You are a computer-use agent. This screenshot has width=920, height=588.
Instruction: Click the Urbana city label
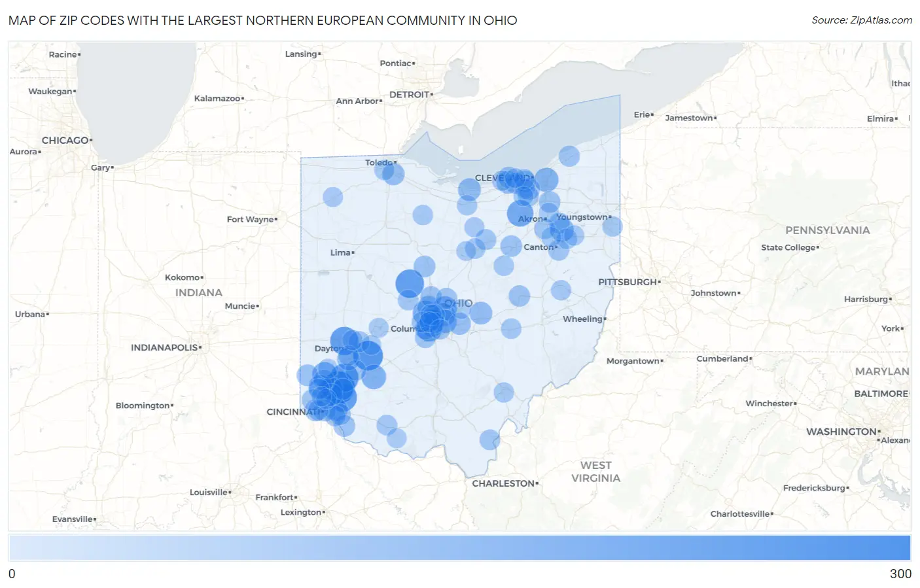(x=30, y=315)
